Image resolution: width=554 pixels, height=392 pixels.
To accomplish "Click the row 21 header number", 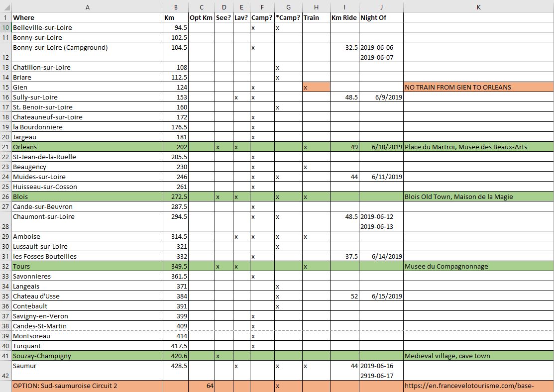I will pos(6,147).
